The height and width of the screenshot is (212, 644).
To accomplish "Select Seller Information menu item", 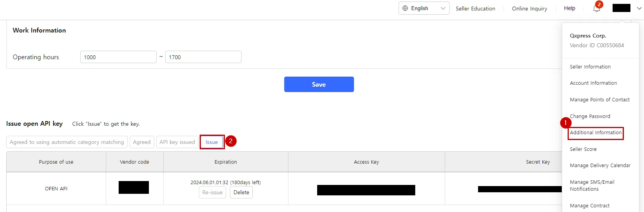I will click(x=590, y=67).
